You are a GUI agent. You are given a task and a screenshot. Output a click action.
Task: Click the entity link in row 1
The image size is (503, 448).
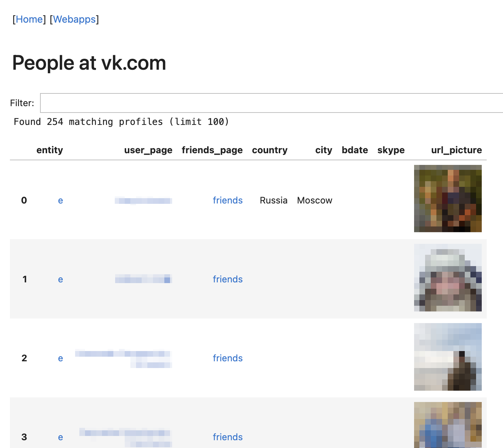point(61,280)
